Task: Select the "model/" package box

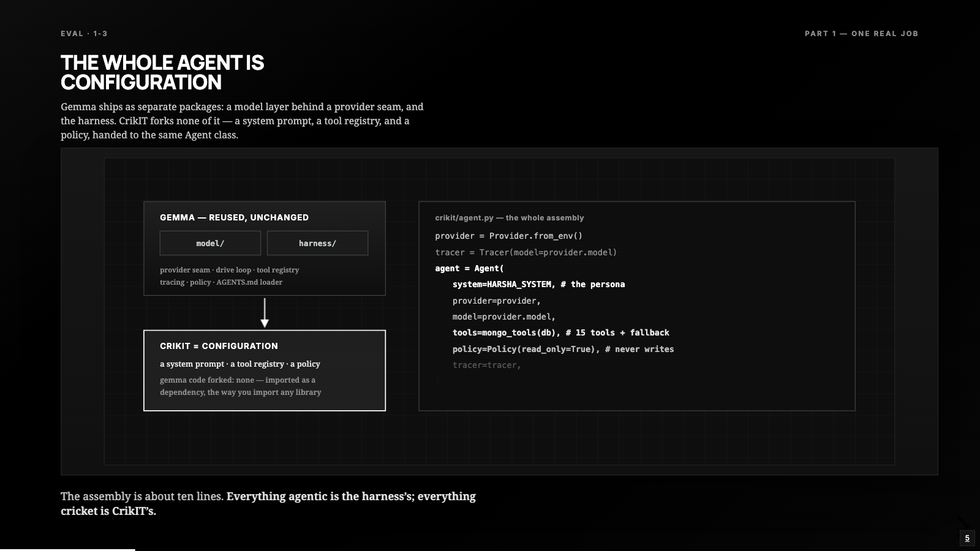Action: pyautogui.click(x=210, y=243)
